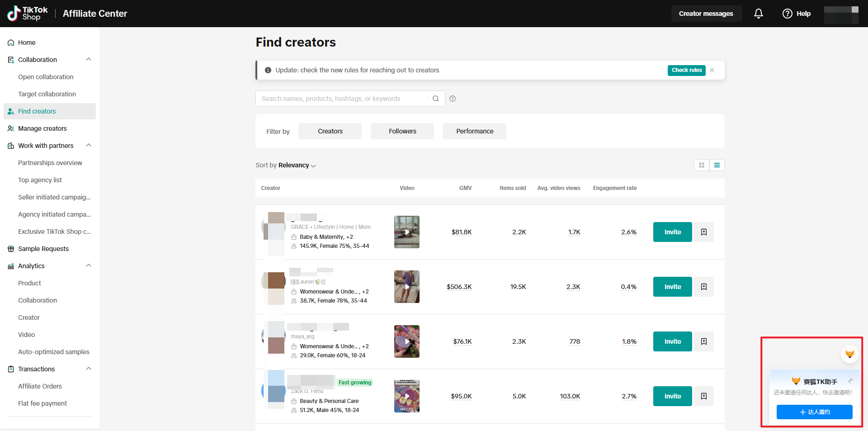Screen dimensions: 868x431
Task: Bookmark the GRACE Lifestyle creator
Action: (704, 232)
